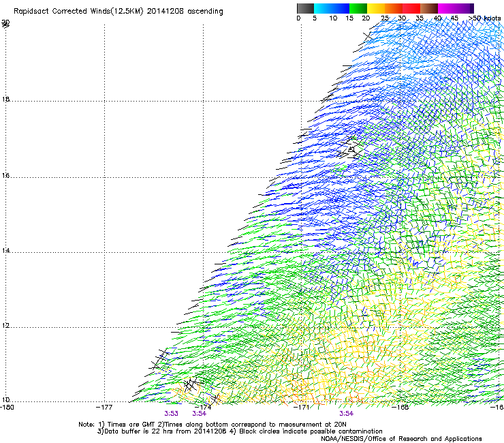Select the dark purple 45-50 knots legend swatch
Screen dimensions: 504x443
click(x=464, y=8)
